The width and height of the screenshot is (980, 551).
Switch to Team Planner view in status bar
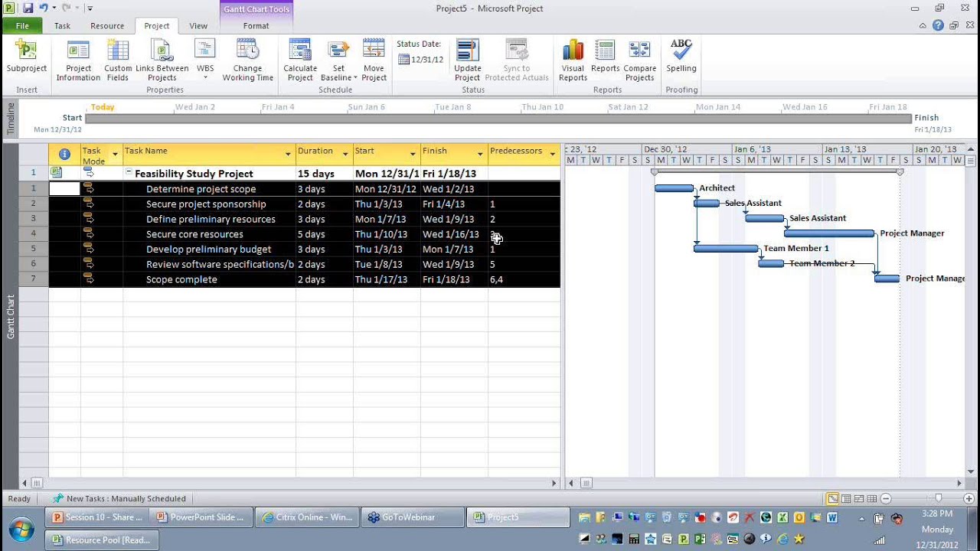(858, 499)
